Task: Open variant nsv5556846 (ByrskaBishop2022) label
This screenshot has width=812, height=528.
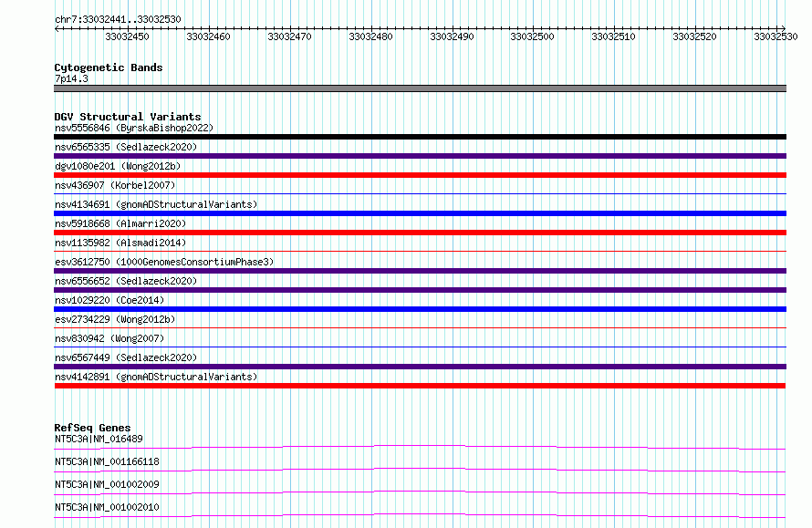Action: [134, 128]
